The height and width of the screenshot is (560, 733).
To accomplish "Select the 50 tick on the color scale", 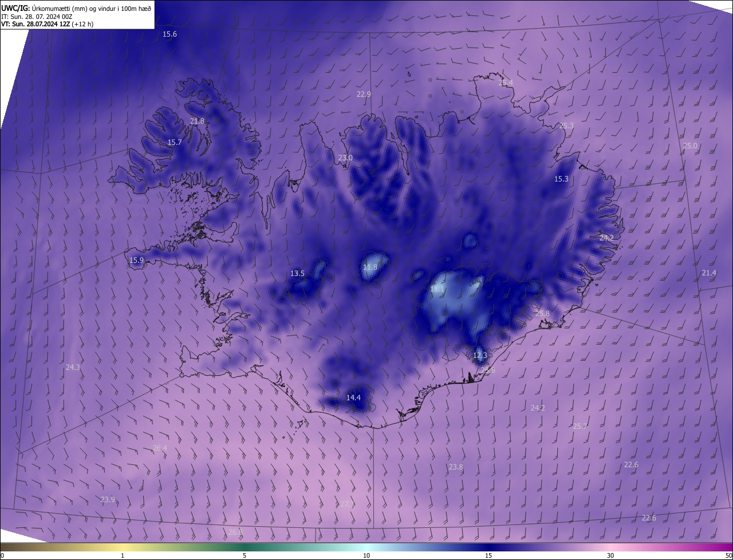I will (728, 555).
